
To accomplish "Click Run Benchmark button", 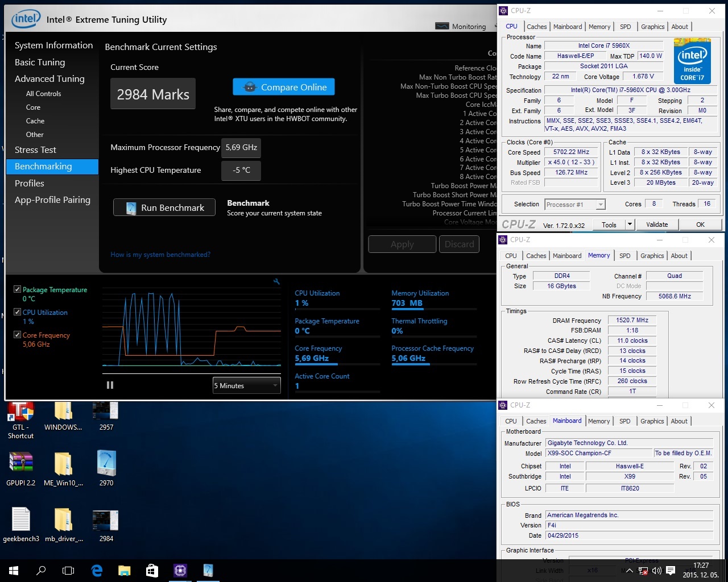I will (x=164, y=207).
